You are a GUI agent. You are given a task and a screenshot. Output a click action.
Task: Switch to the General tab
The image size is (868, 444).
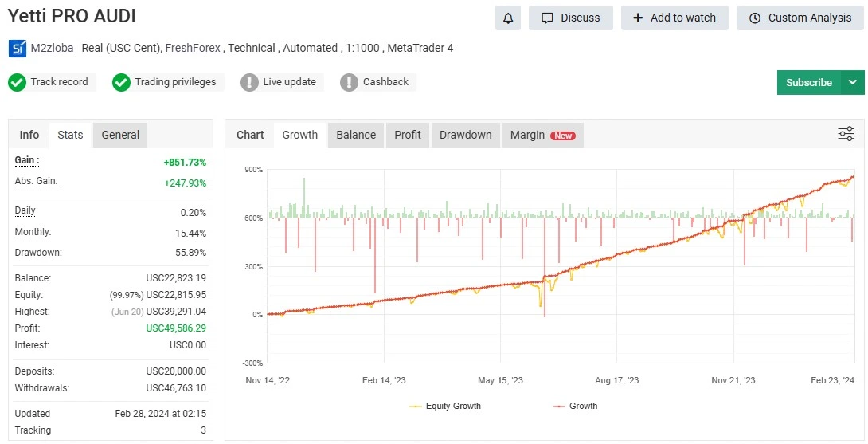(120, 135)
